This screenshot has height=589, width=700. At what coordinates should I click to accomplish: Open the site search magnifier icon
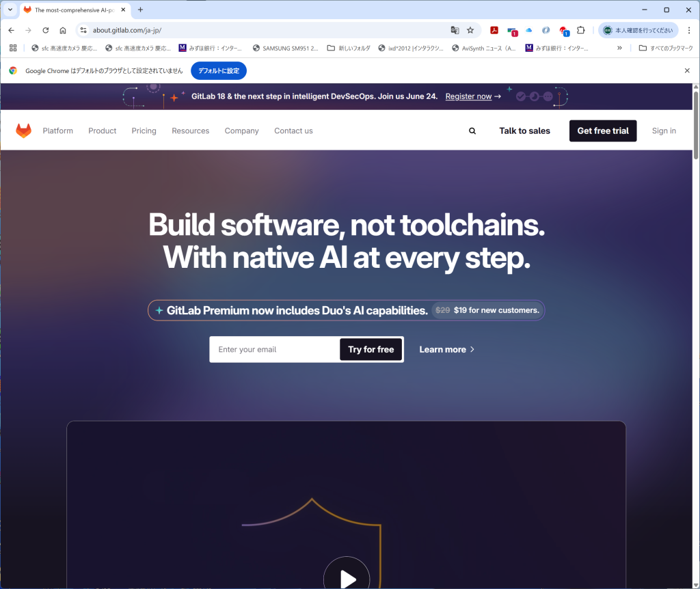point(472,131)
